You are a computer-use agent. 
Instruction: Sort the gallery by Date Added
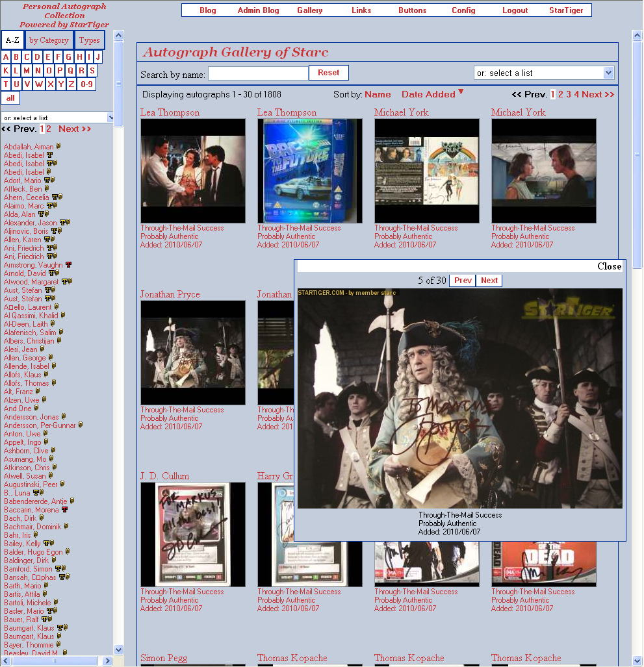point(428,94)
